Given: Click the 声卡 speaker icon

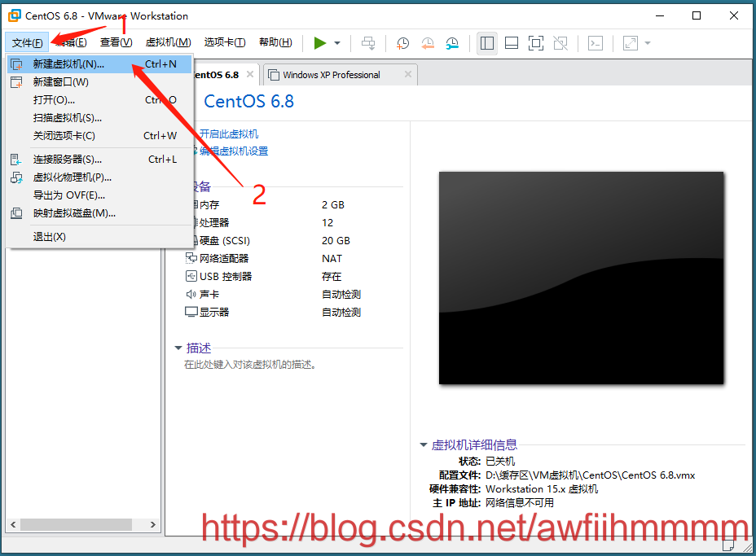Looking at the screenshot, I should tap(191, 294).
